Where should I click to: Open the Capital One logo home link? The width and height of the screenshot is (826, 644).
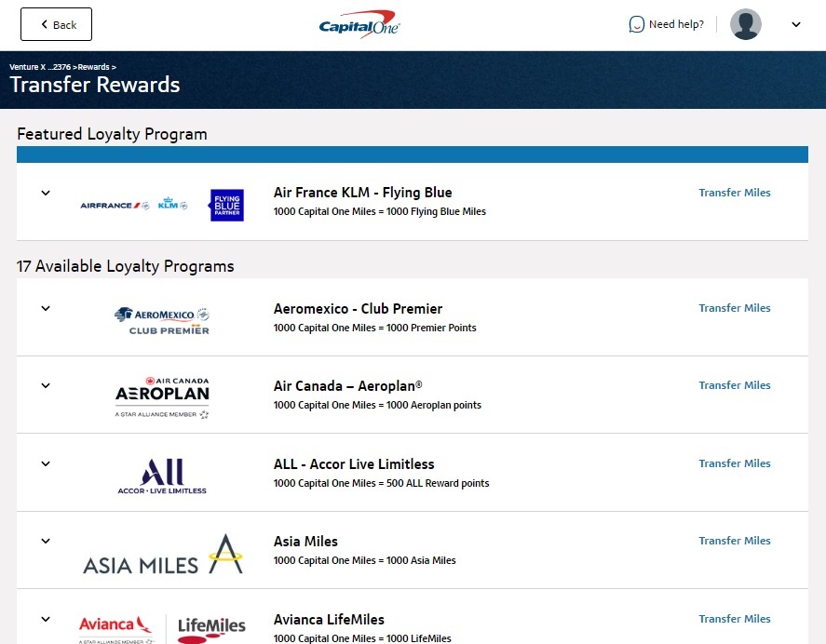[x=359, y=24]
